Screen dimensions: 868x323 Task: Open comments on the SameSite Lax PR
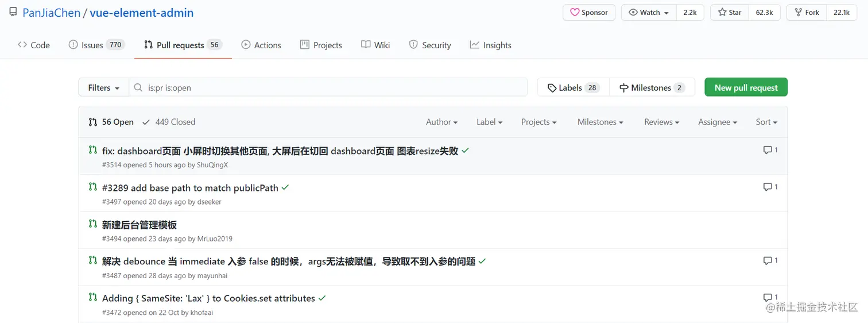pos(770,298)
